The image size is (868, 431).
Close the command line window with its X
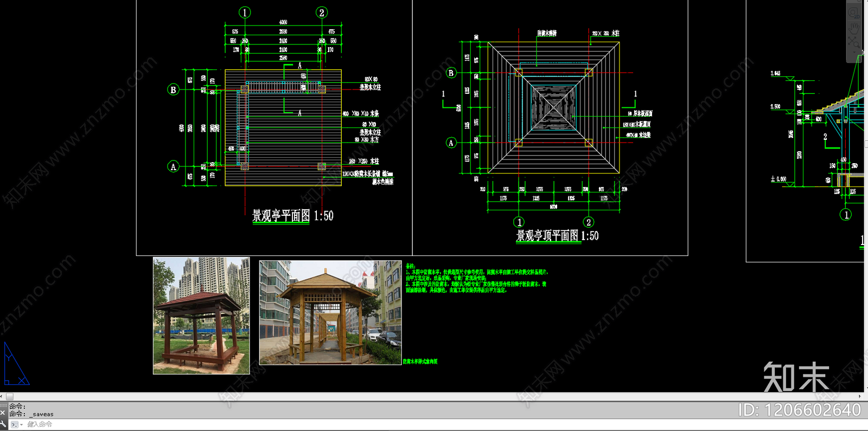click(x=3, y=413)
